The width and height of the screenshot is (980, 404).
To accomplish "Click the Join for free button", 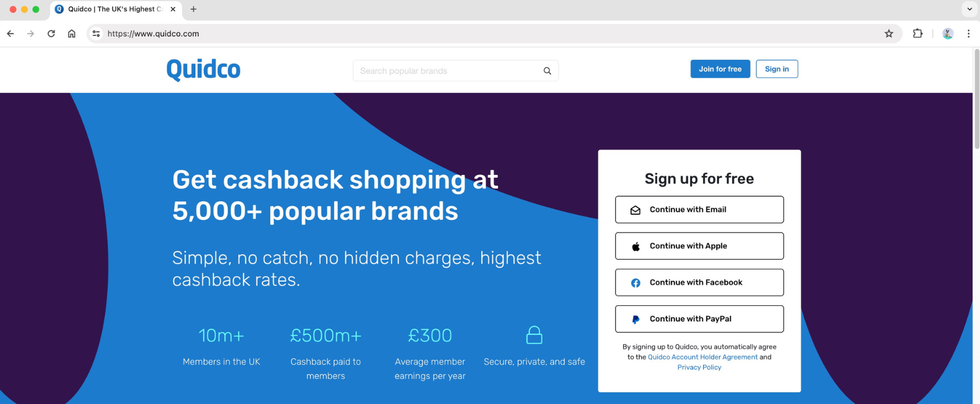I will tap(720, 69).
